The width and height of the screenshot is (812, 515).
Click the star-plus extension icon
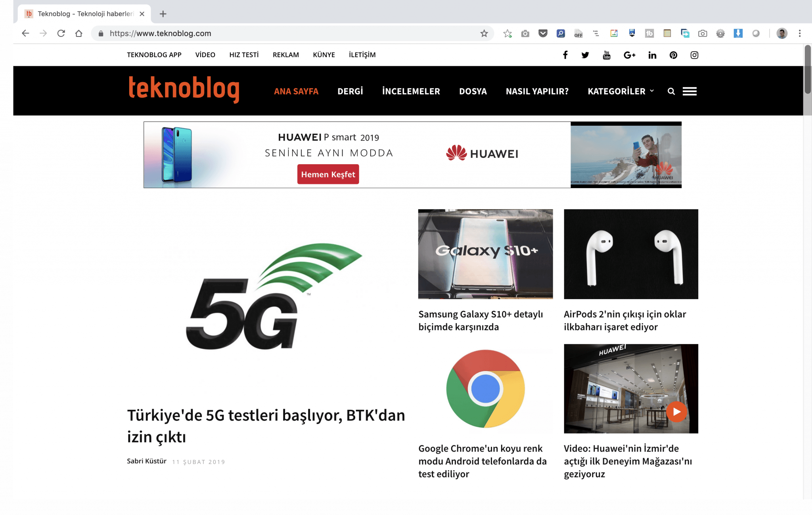click(x=507, y=33)
